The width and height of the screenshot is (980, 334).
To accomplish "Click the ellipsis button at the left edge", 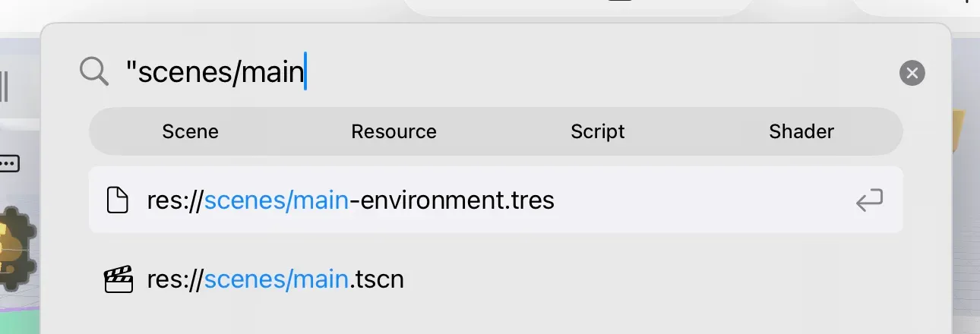I will [9, 163].
